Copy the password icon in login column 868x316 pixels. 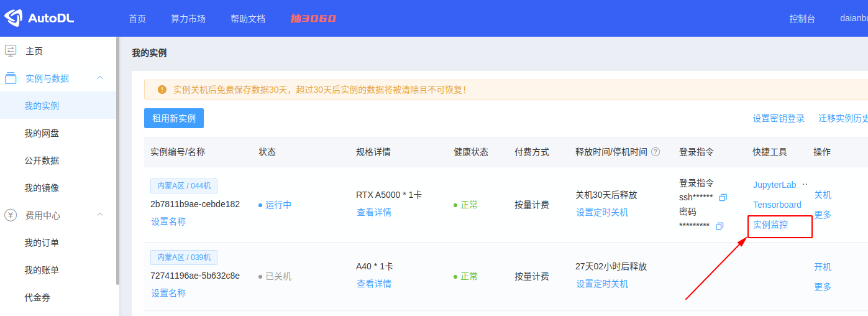[x=720, y=226]
